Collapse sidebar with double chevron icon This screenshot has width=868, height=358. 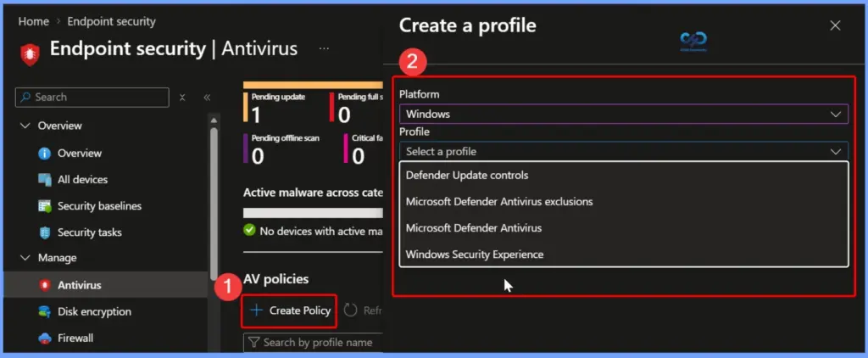click(x=207, y=98)
